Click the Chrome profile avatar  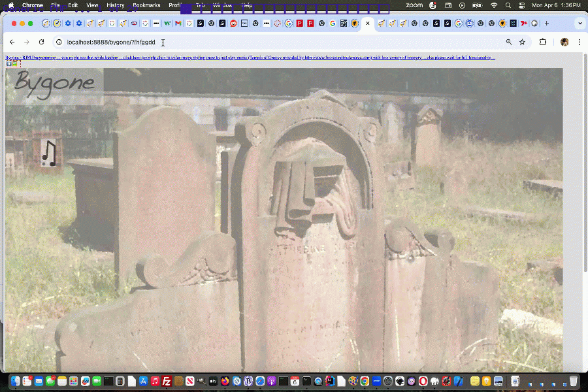pyautogui.click(x=563, y=41)
